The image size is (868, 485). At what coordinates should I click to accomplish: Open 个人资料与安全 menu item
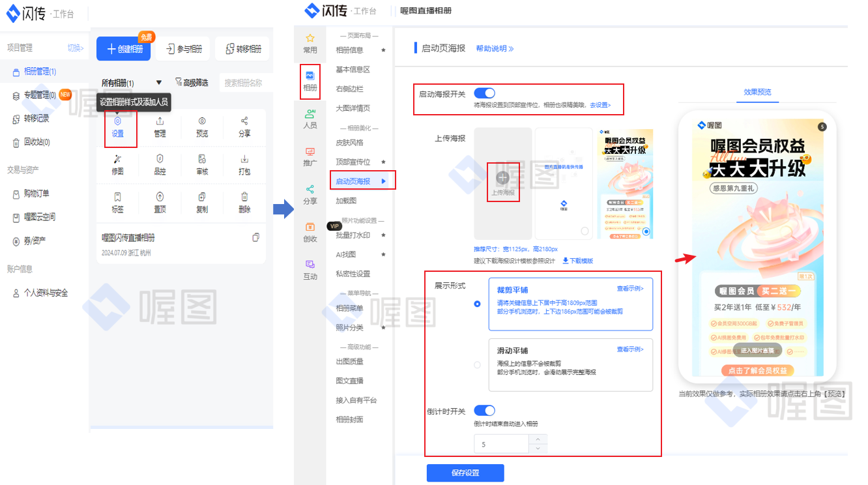click(x=44, y=293)
